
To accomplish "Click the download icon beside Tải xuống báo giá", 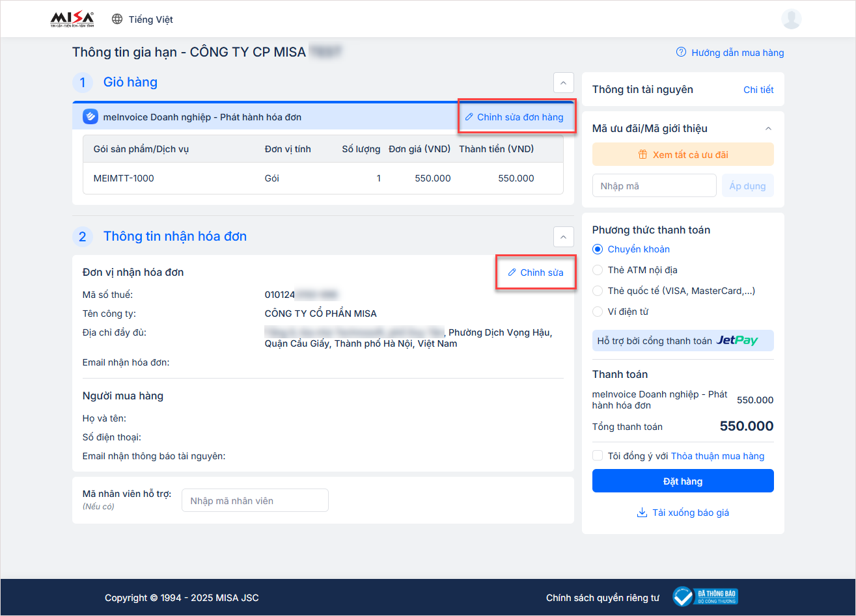I will [x=642, y=513].
